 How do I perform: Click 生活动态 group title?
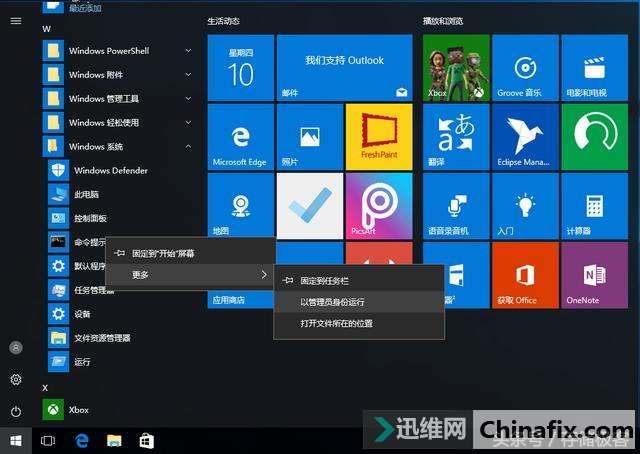coord(223,21)
